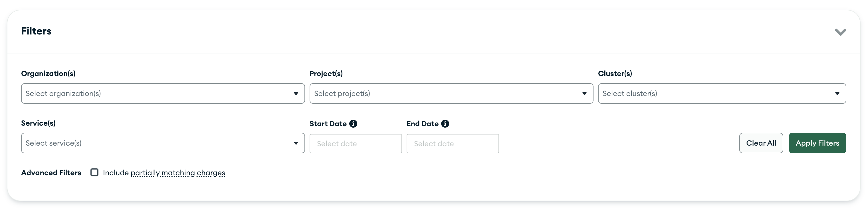Click the Organization(s) dropdown arrow

(x=296, y=93)
